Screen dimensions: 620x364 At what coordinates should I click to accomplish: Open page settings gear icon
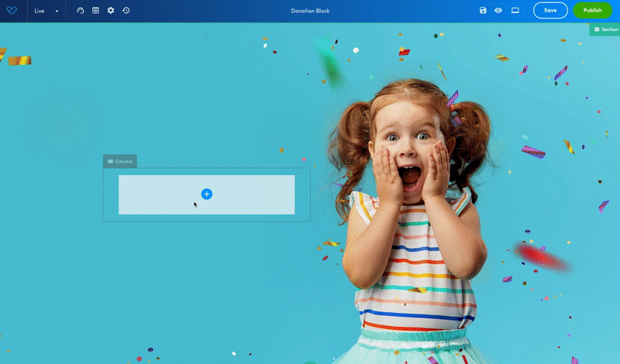[111, 11]
